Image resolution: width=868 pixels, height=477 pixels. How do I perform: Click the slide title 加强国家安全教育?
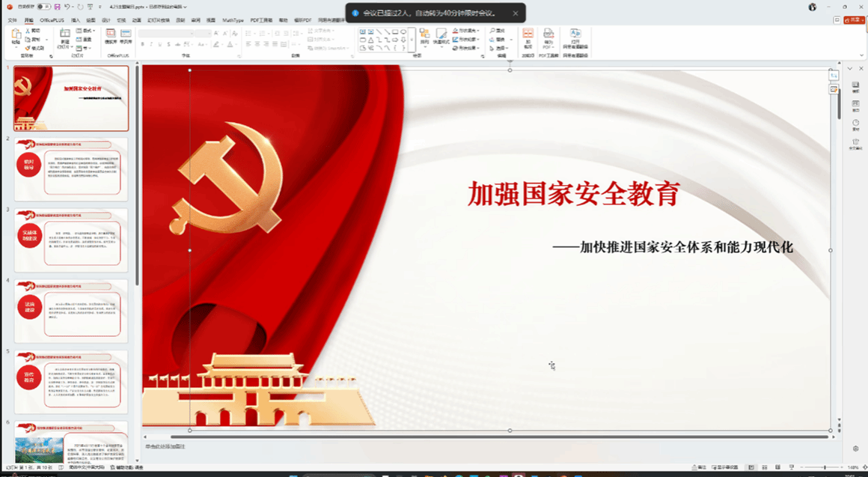pyautogui.click(x=574, y=193)
